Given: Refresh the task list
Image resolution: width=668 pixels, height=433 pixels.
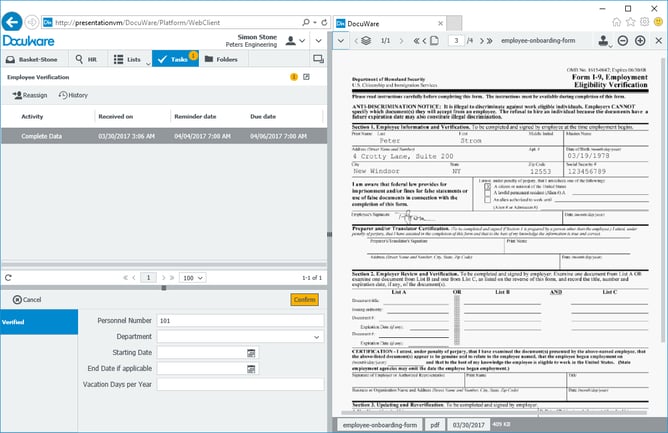Looking at the screenshot, I should point(9,277).
